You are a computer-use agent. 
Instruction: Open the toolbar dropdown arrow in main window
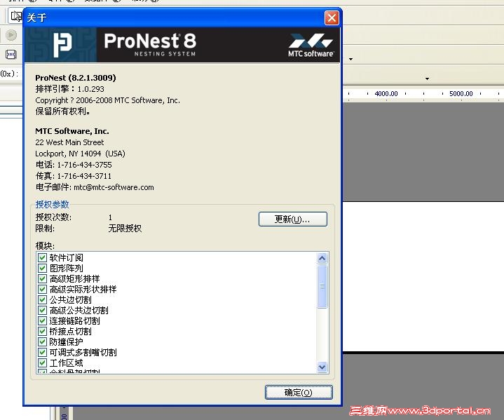(350, 59)
